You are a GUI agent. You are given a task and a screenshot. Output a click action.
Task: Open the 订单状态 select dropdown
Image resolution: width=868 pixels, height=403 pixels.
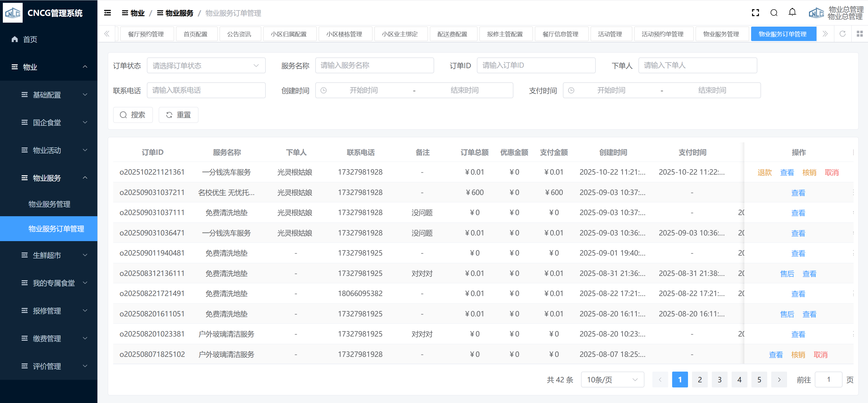click(206, 65)
